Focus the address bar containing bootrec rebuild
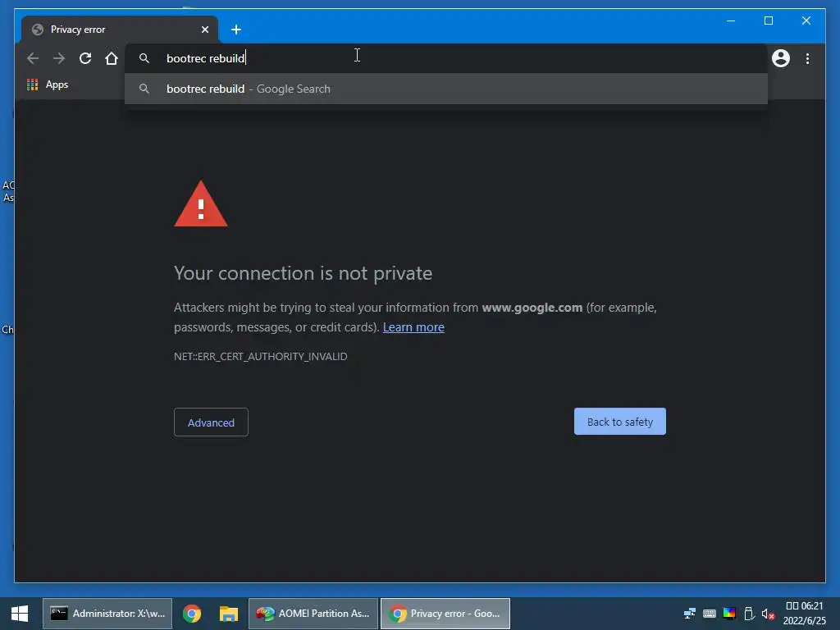Image resolution: width=840 pixels, height=630 pixels. (445, 58)
